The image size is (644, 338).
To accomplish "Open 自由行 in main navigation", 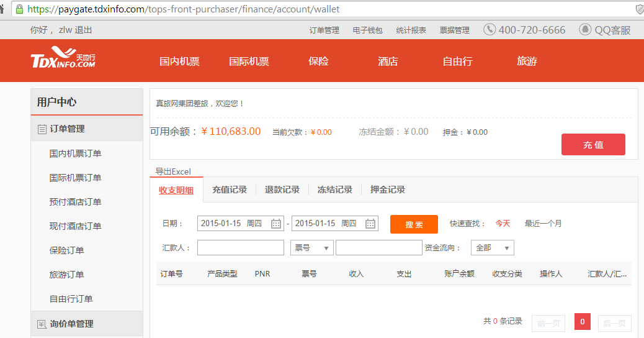I will pos(457,62).
